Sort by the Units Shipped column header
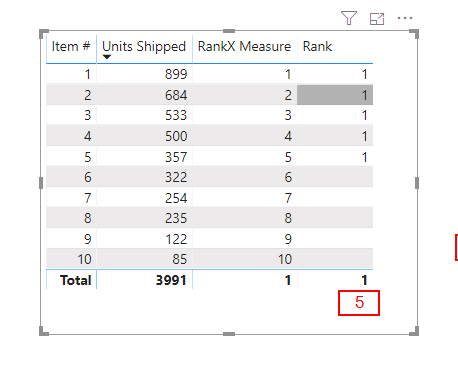458x366 pixels. 144,46
